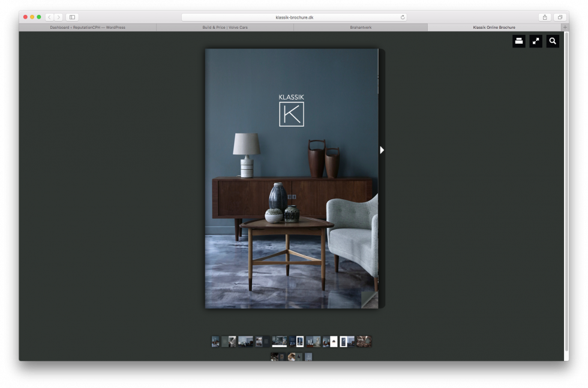Reload the klassik-brochure.dk page
Viewport: 588px width, 388px height.
pos(403,17)
